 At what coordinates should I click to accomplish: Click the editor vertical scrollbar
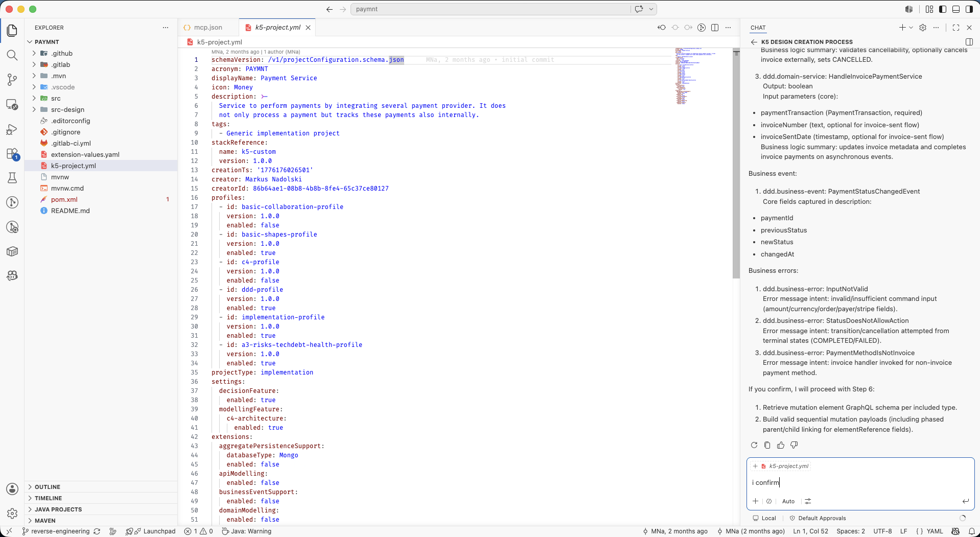tap(736, 164)
